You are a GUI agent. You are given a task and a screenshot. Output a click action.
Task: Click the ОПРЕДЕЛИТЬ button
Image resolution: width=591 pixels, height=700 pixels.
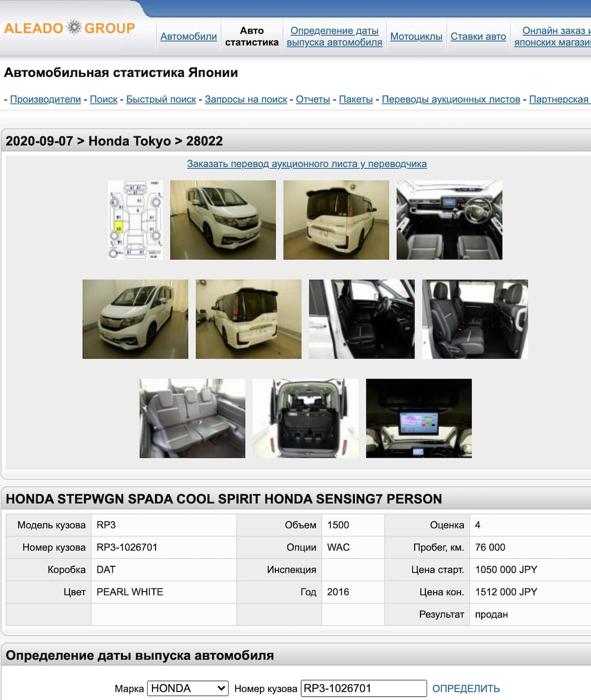tap(466, 689)
